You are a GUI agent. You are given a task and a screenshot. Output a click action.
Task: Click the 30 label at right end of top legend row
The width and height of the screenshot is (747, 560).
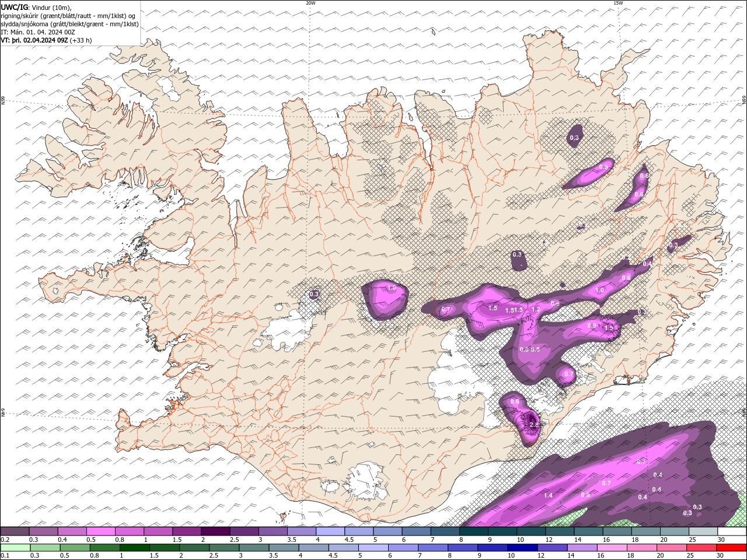[x=721, y=540]
